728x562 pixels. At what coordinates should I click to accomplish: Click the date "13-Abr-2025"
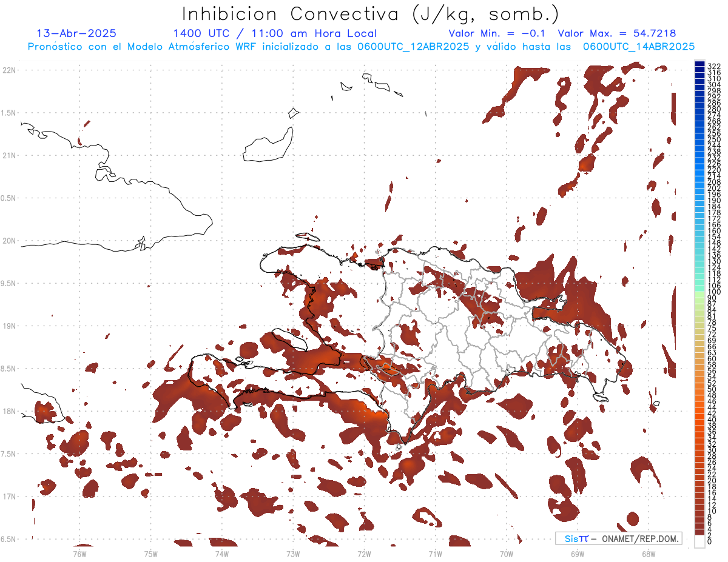tap(77, 33)
